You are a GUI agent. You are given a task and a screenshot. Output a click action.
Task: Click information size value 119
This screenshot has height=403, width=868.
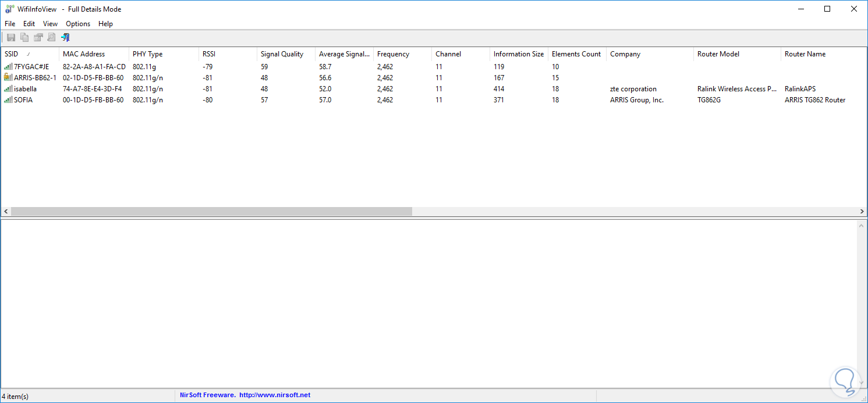(499, 67)
